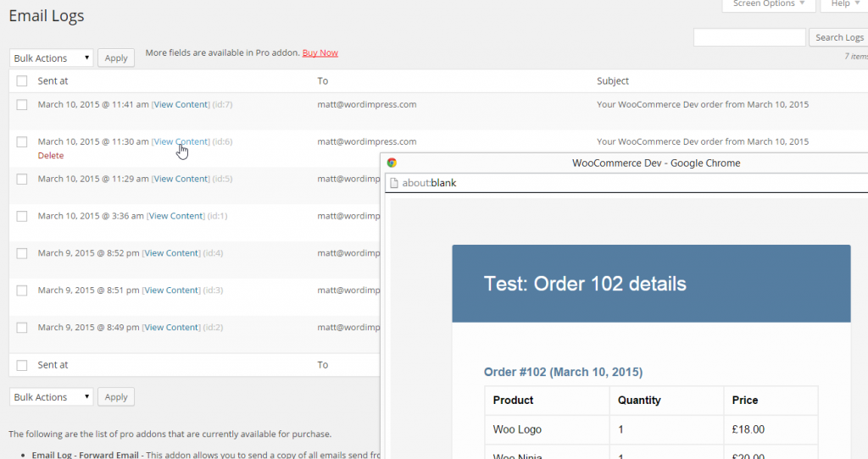The image size is (868, 459).
Task: Sort the table by Sent at column header
Action: click(53, 81)
